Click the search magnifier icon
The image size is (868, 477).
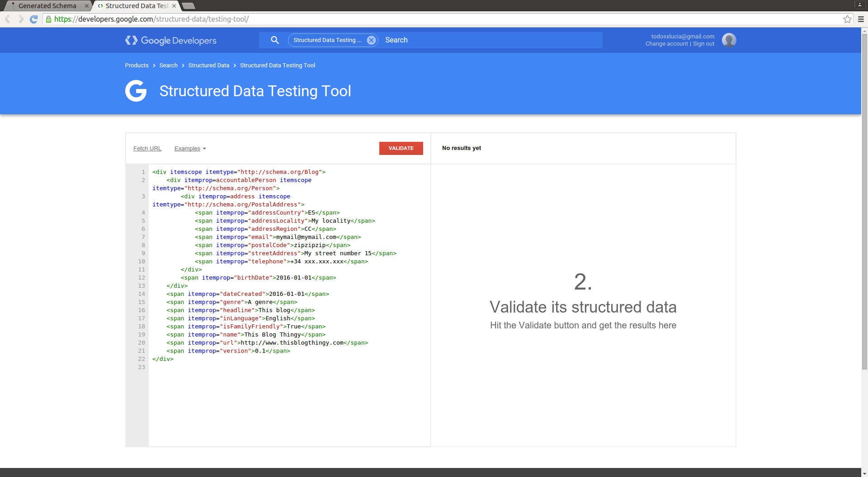pyautogui.click(x=274, y=40)
